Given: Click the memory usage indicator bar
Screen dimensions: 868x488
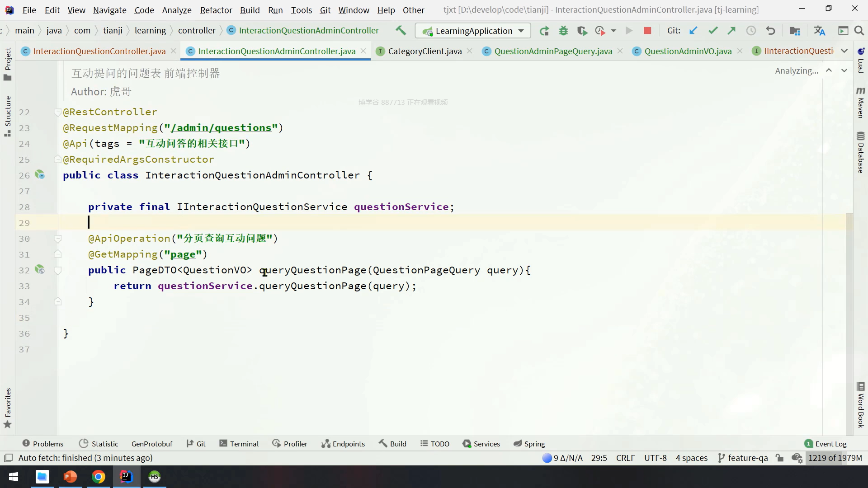Looking at the screenshot, I should point(835,458).
